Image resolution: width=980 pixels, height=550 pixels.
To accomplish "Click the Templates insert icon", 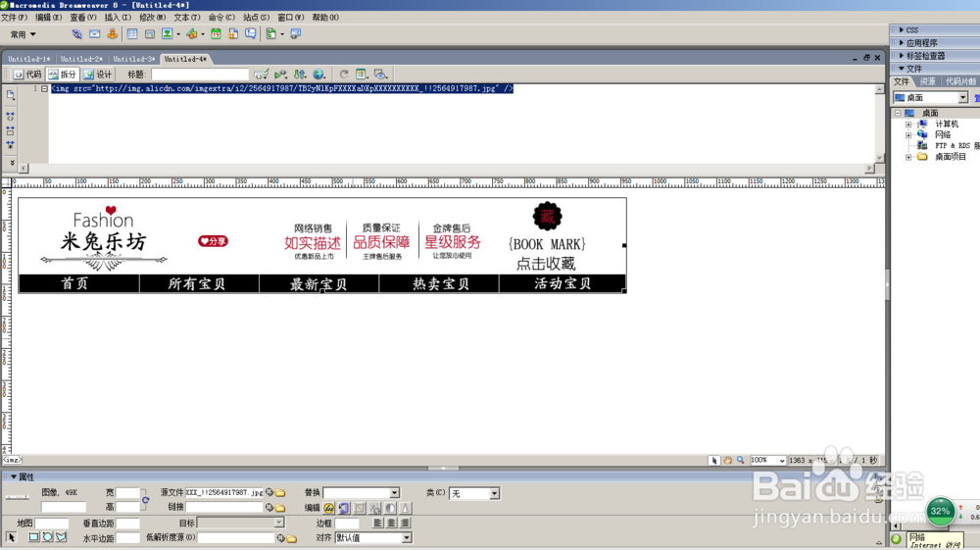I will coord(271,34).
